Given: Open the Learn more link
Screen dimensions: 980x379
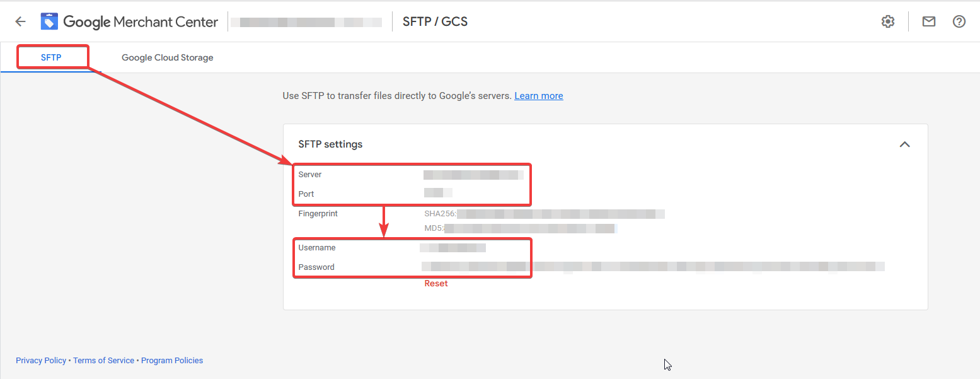Looking at the screenshot, I should 539,96.
